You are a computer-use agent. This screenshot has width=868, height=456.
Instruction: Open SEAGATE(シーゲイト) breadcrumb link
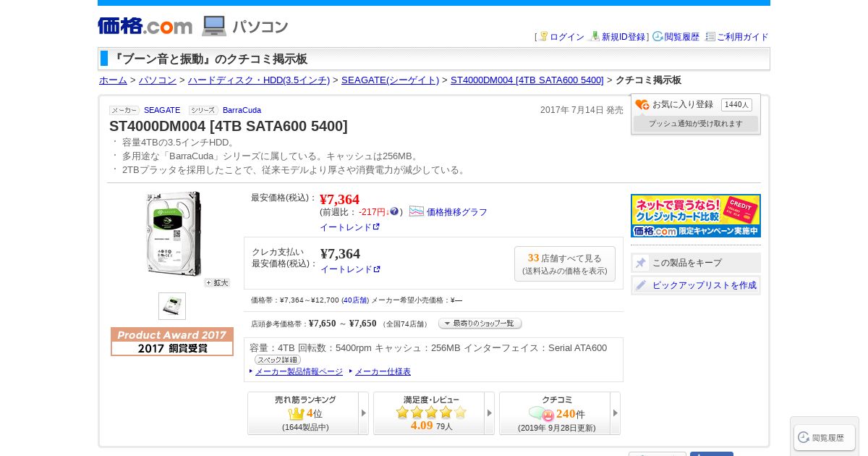[x=390, y=80]
